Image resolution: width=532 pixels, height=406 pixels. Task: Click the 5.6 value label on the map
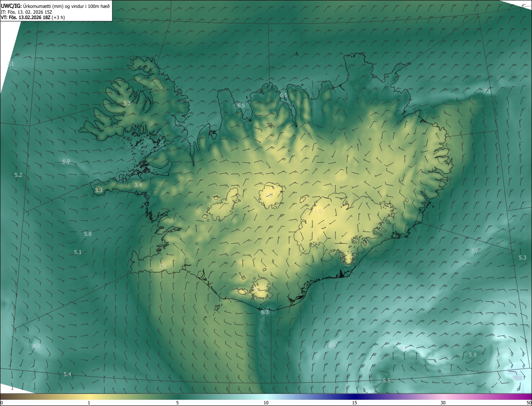coord(387,381)
